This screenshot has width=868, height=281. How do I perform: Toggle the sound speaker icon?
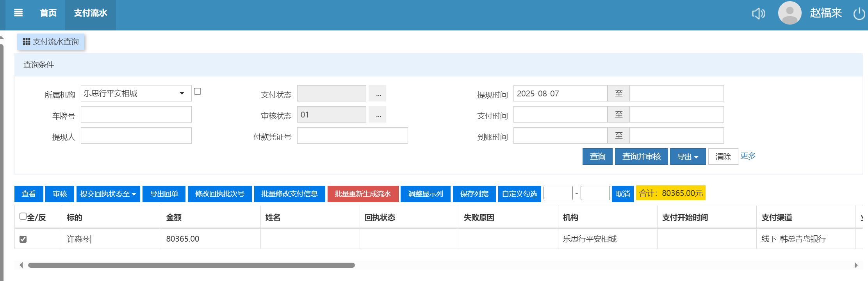[759, 14]
